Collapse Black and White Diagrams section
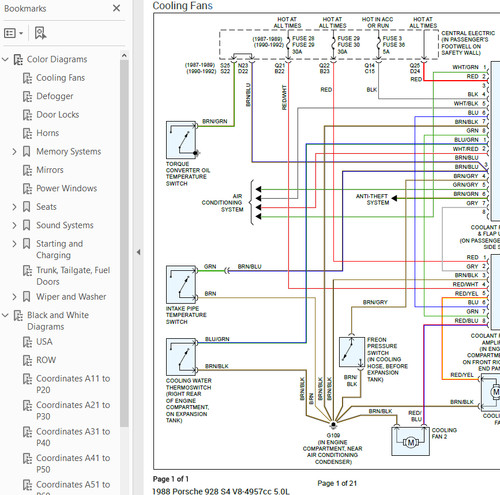Image resolution: width=500 pixels, height=495 pixels. tap(5, 315)
